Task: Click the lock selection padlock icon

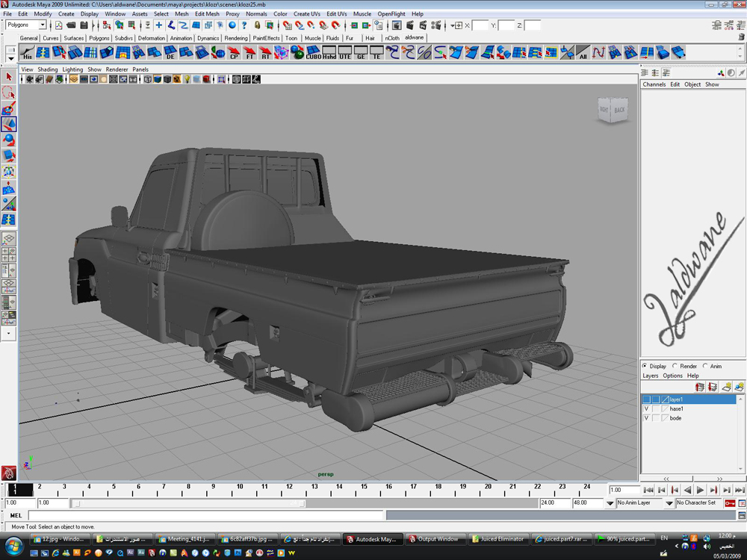Action: pyautogui.click(x=257, y=25)
